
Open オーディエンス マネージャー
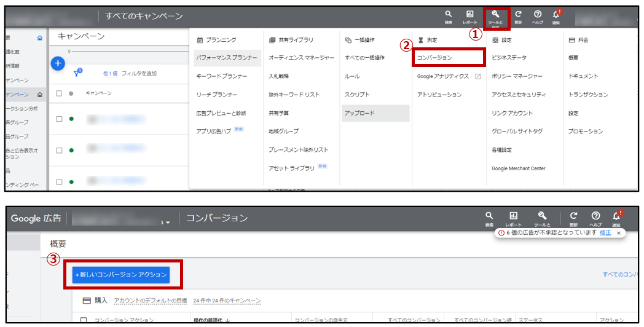(x=302, y=58)
